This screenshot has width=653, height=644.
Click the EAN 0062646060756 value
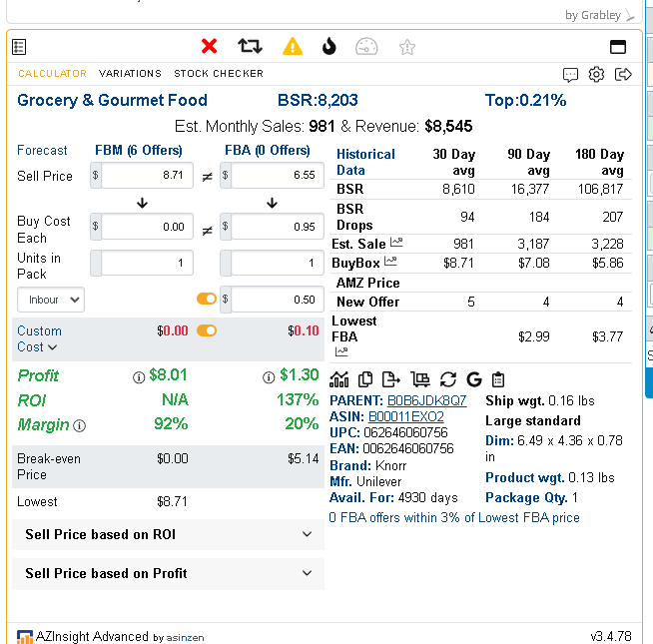tap(408, 448)
